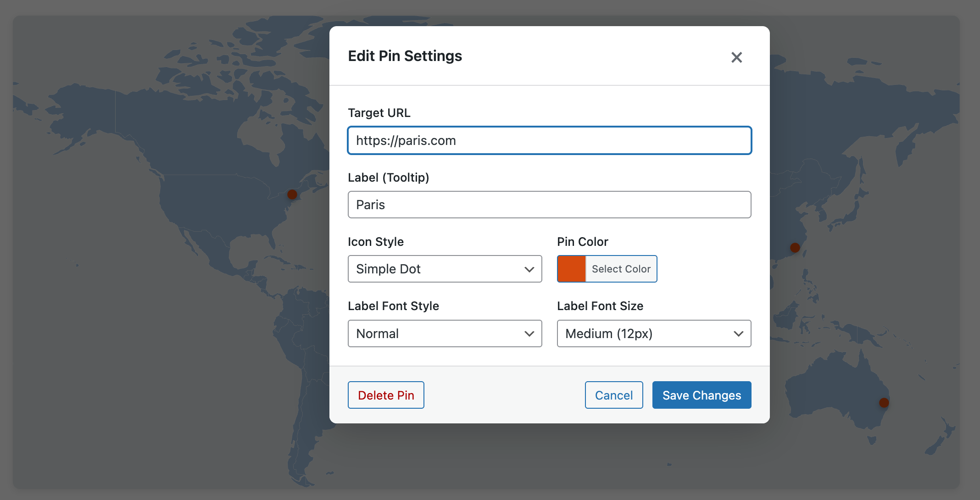Click the chevron on Label Font Style
Screen dimensions: 980x500
[529, 333]
